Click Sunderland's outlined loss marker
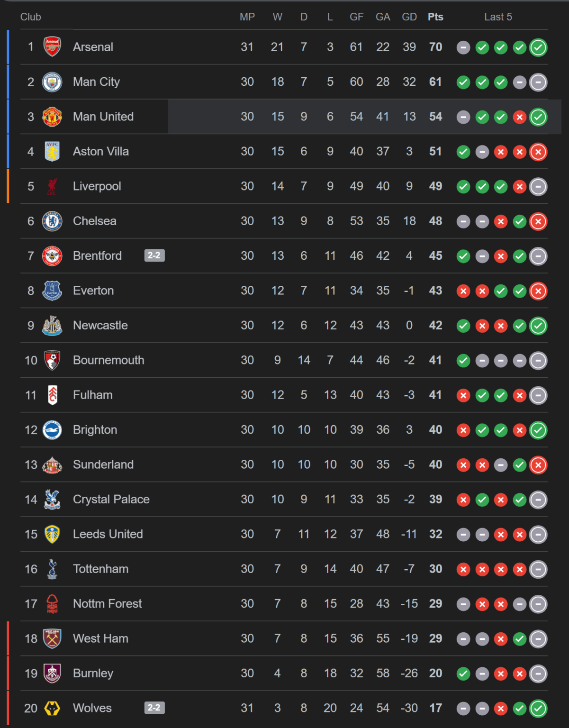 pyautogui.click(x=538, y=465)
